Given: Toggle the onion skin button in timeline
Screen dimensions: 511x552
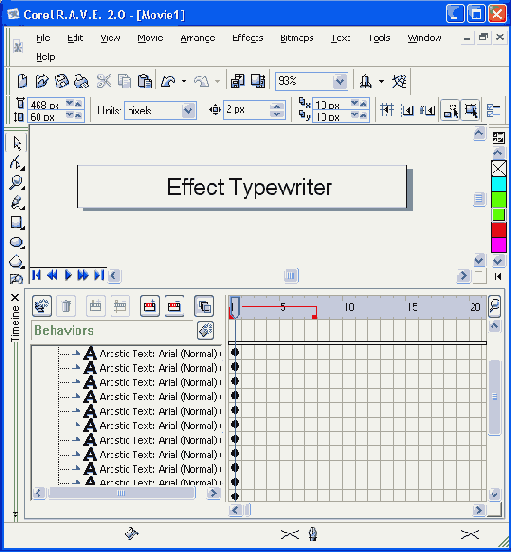Looking at the screenshot, I should click(204, 306).
